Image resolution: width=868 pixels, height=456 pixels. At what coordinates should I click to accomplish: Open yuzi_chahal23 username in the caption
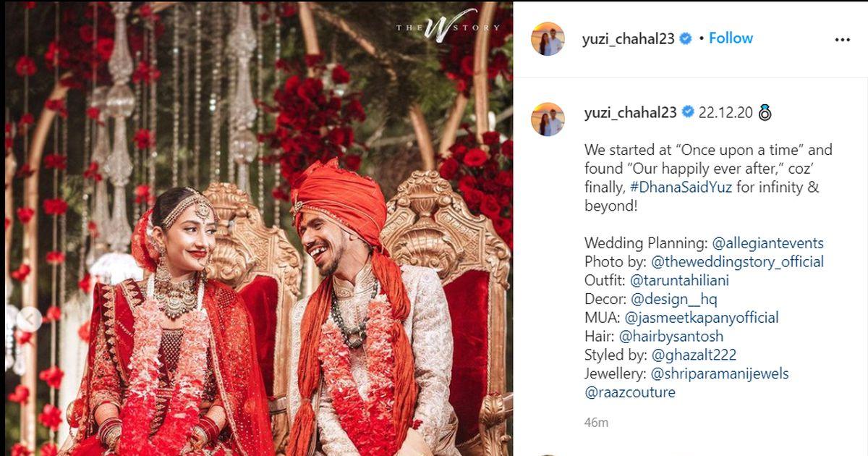tap(630, 113)
